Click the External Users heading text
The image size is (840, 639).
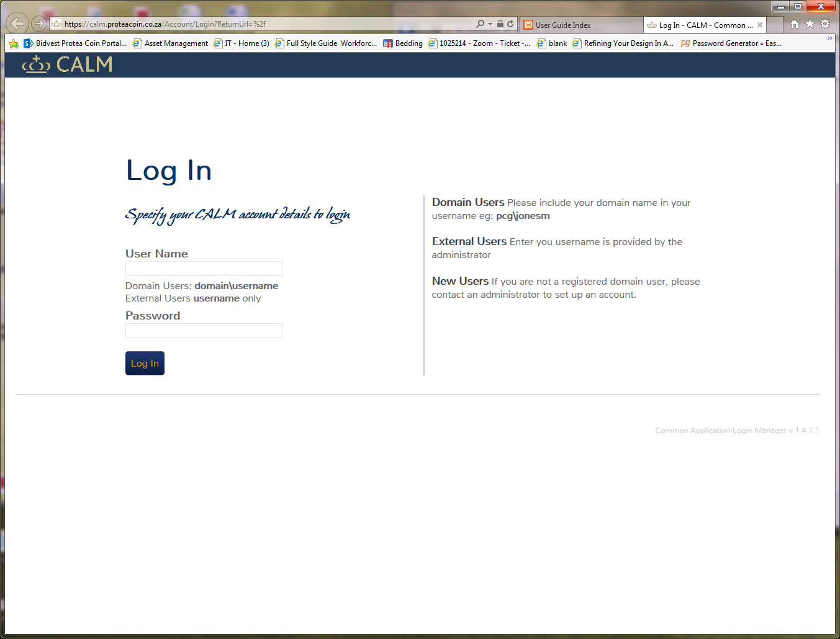click(x=469, y=241)
